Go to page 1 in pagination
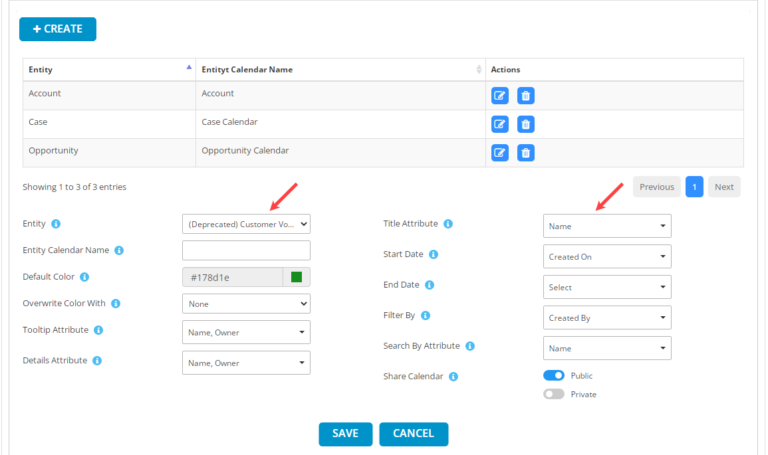This screenshot has height=455, width=768. tap(694, 187)
